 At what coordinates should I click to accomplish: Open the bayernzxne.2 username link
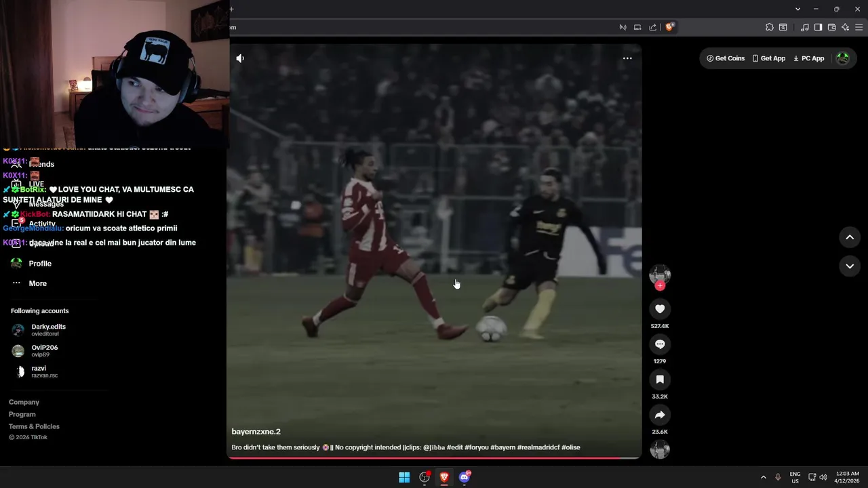256,432
